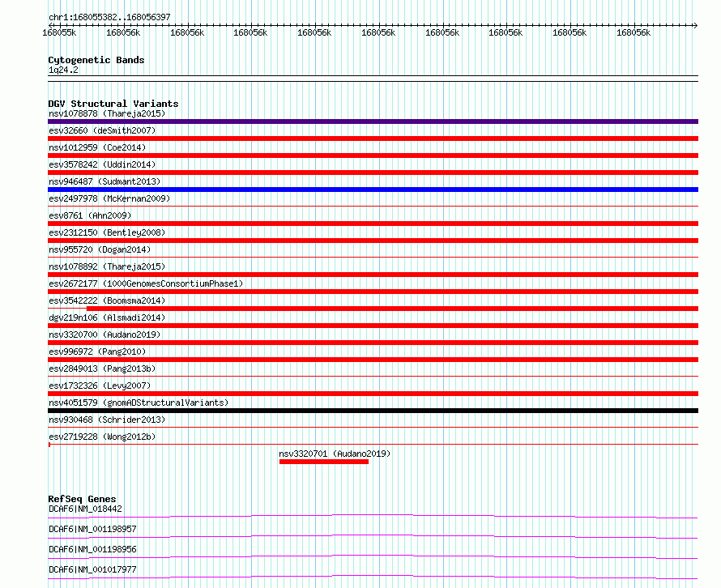Open variant esv3578242 (Uddin2014) label
The height and width of the screenshot is (588, 721).
(102, 164)
